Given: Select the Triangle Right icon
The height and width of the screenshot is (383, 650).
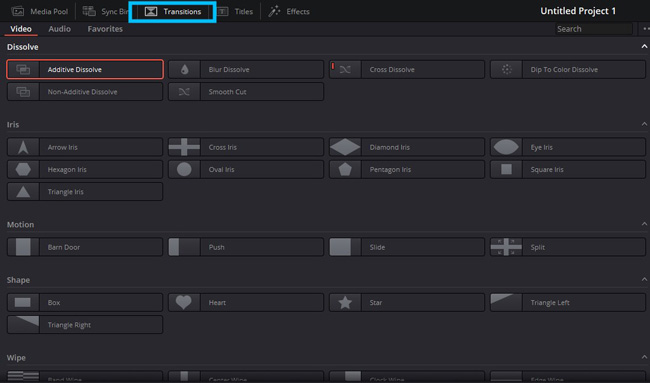Looking at the screenshot, I should (x=23, y=325).
